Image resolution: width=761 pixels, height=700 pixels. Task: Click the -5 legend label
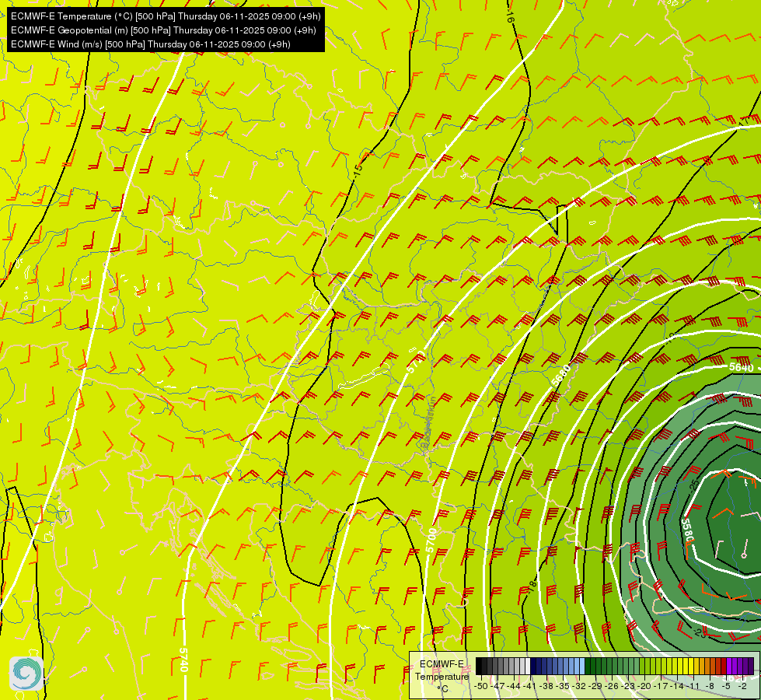point(727,686)
